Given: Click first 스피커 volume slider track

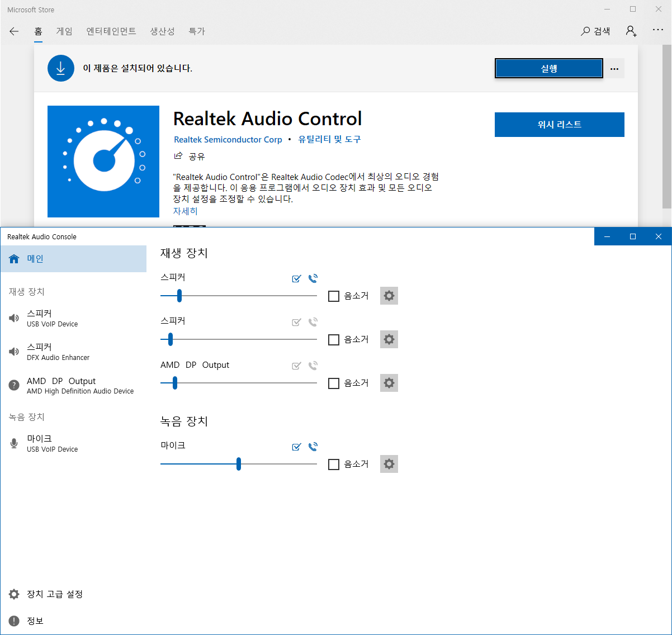Looking at the screenshot, I should coord(239,296).
